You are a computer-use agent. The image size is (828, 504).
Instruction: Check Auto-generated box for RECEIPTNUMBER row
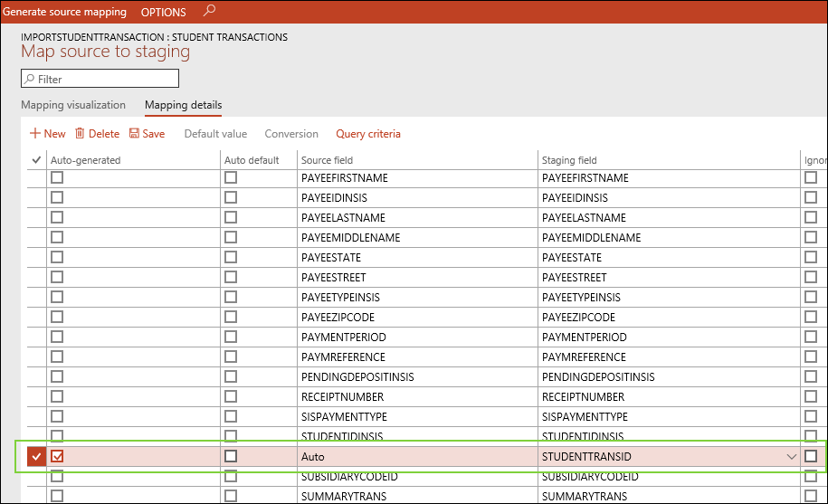pos(57,397)
